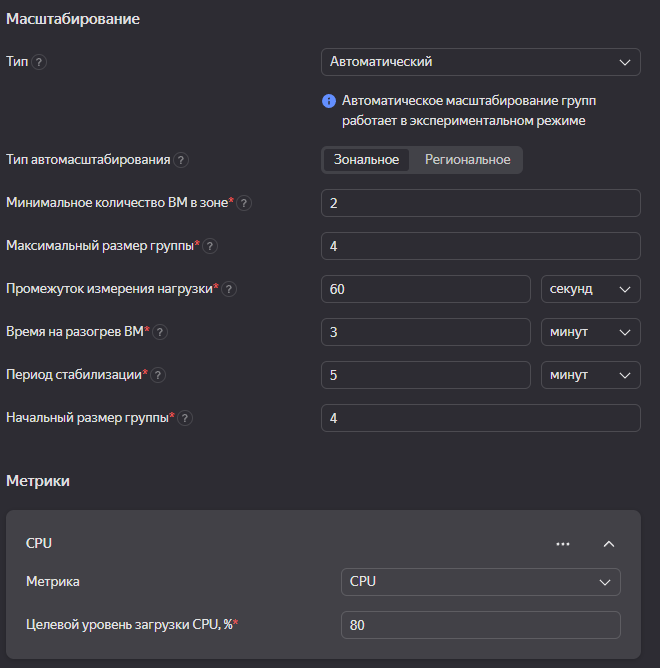Open the Тип dropdown showing Автоматический
Viewport: 660px width, 668px height.
coord(481,62)
